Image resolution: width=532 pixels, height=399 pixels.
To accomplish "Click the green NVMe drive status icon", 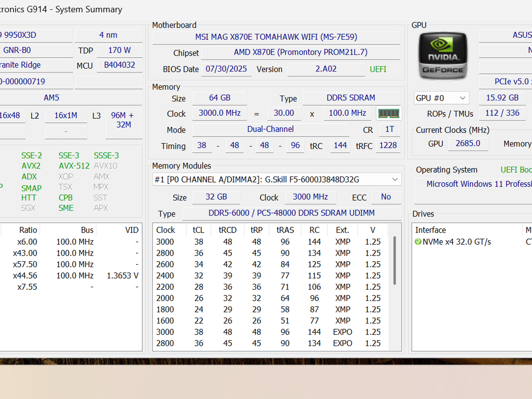I will pyautogui.click(x=418, y=242).
